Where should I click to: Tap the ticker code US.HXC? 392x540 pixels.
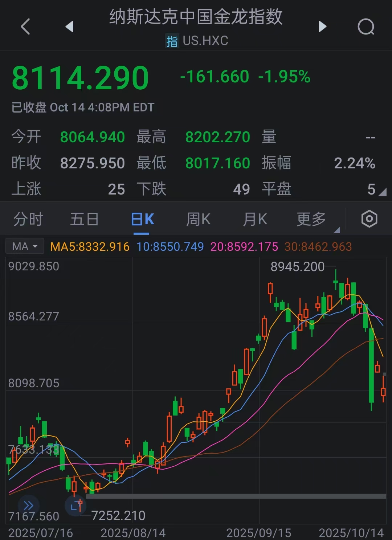[x=205, y=41]
